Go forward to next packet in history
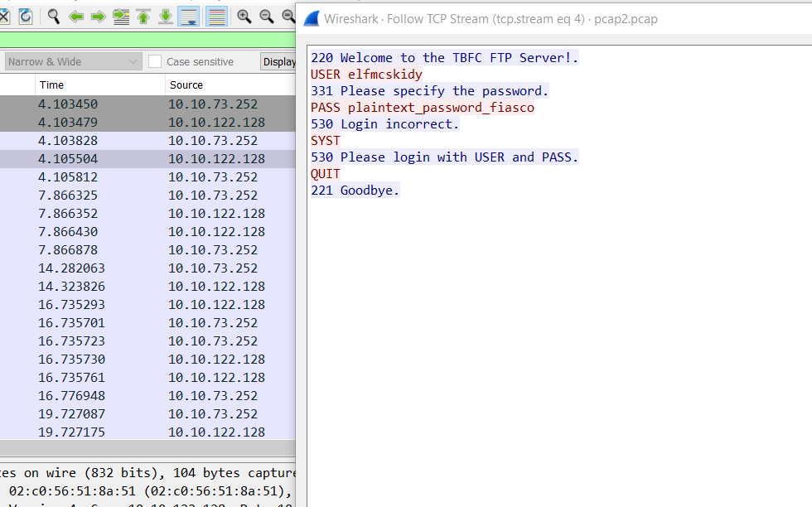 (x=98, y=16)
